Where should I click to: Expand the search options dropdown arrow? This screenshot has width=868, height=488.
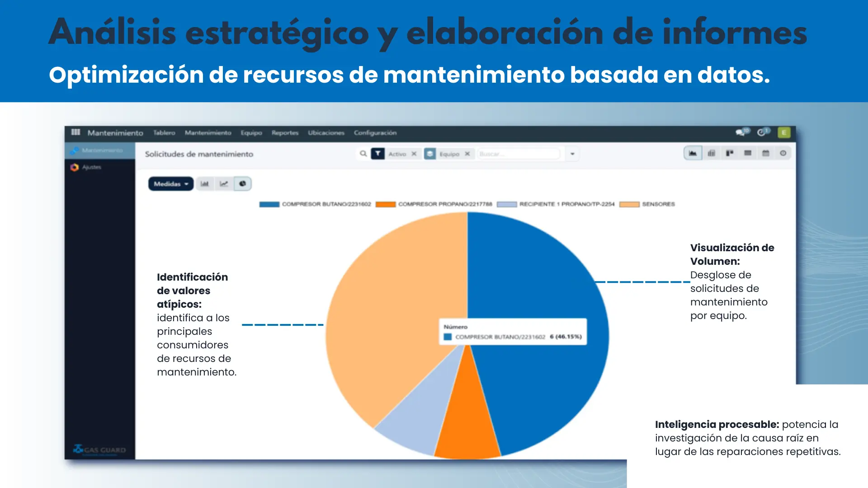(572, 154)
